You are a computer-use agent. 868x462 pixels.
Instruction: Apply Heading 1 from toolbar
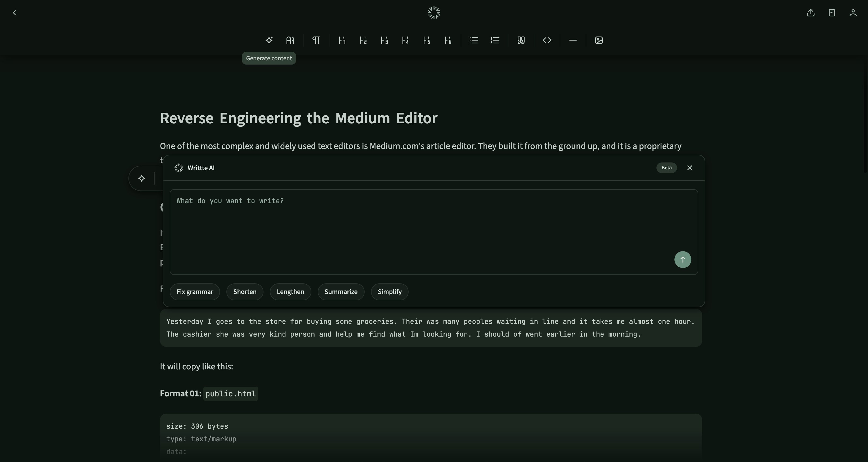click(x=342, y=40)
